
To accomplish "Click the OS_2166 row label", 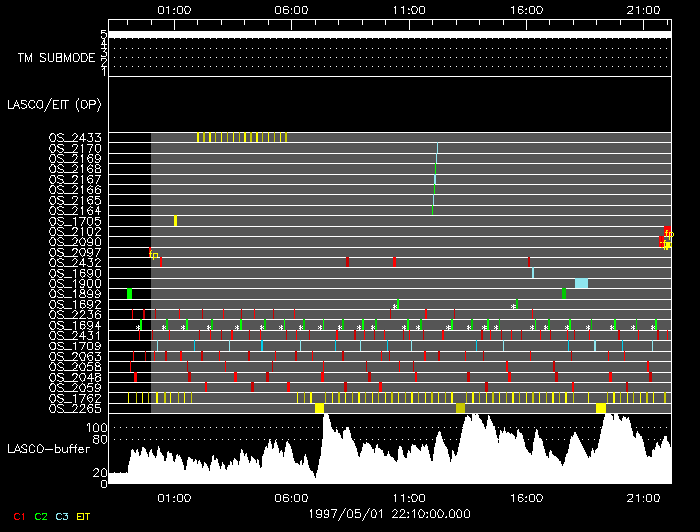I will click(x=75, y=190).
